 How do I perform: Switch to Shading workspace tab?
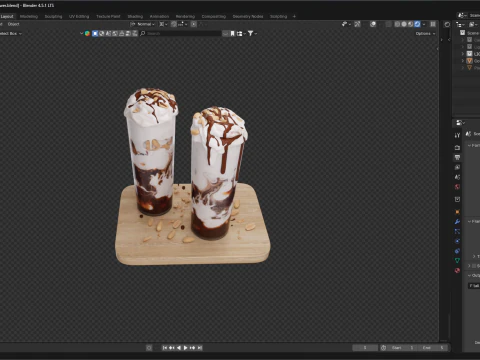[x=135, y=16]
